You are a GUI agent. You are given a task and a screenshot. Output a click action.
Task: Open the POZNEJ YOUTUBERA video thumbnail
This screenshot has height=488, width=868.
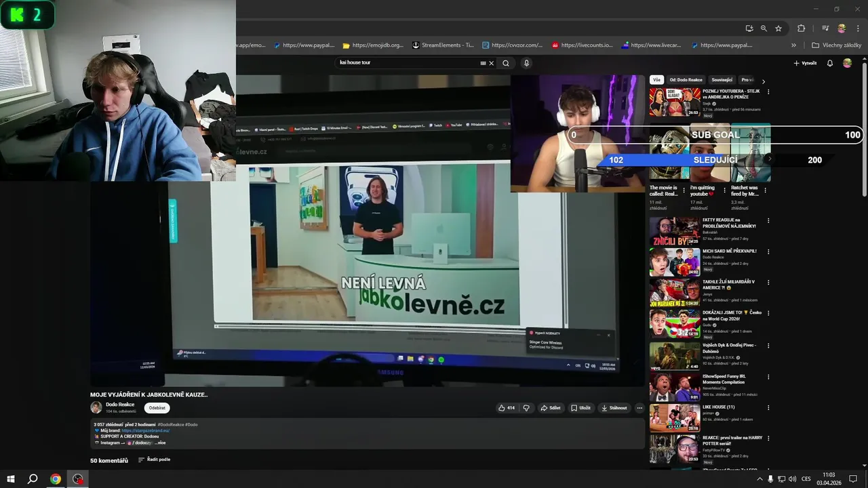click(x=675, y=102)
